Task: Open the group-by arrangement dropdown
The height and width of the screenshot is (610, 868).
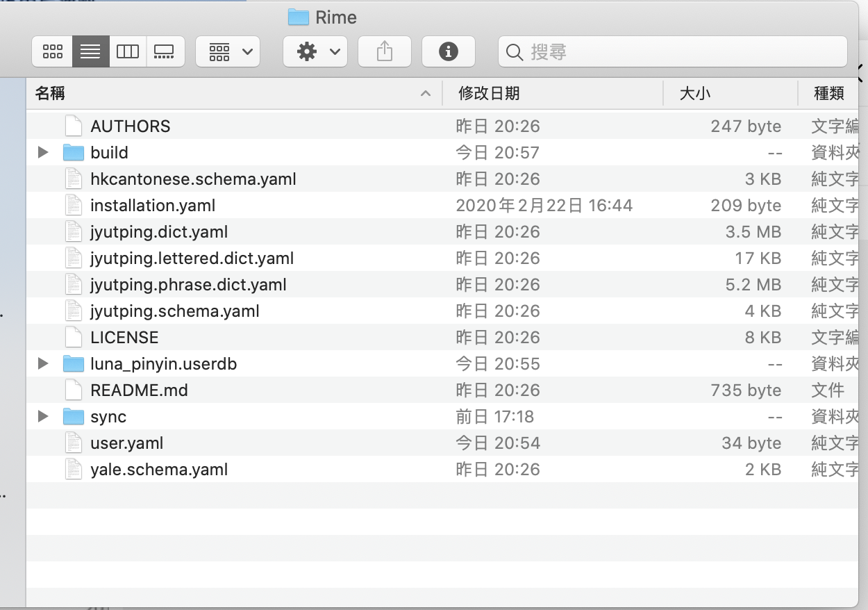Action: pyautogui.click(x=228, y=51)
